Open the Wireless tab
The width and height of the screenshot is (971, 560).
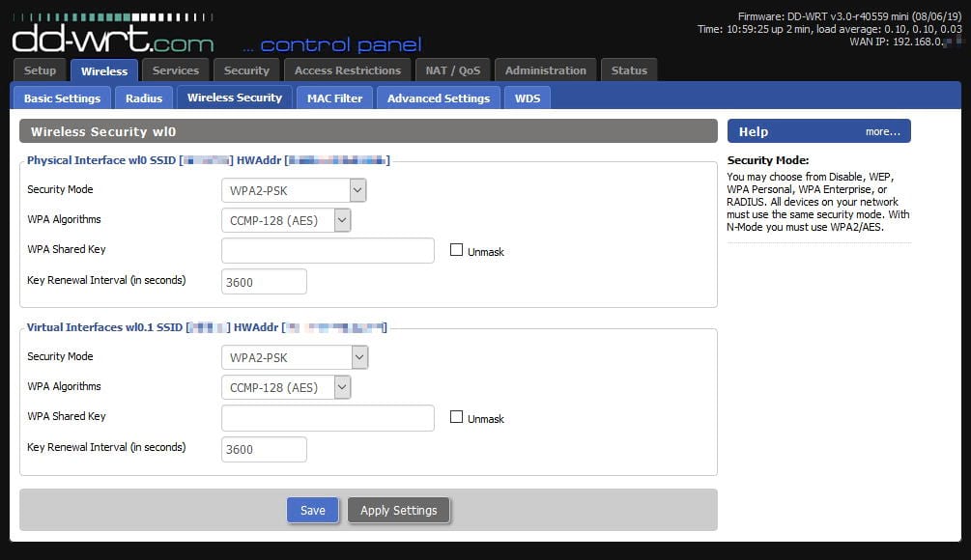[x=104, y=70]
